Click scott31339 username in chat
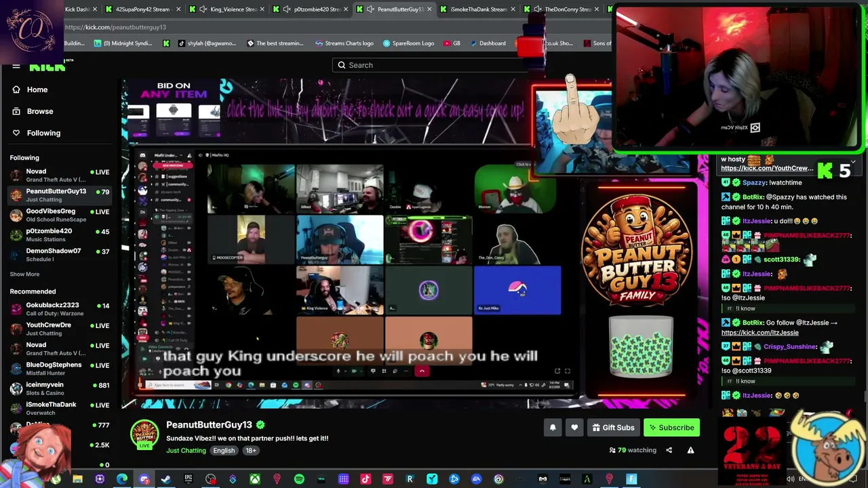This screenshot has height=488, width=868. (x=782, y=260)
